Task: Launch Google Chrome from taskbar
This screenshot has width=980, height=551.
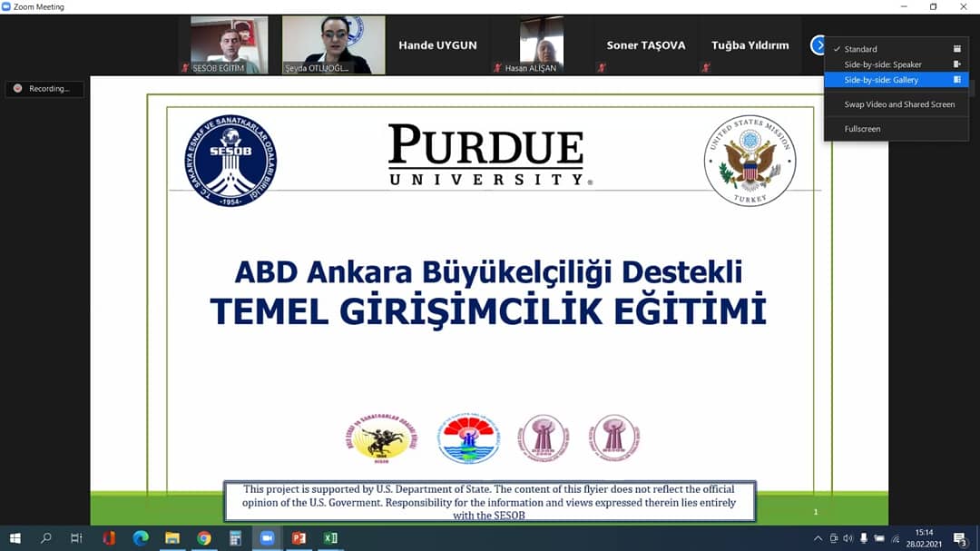Action: tap(204, 538)
